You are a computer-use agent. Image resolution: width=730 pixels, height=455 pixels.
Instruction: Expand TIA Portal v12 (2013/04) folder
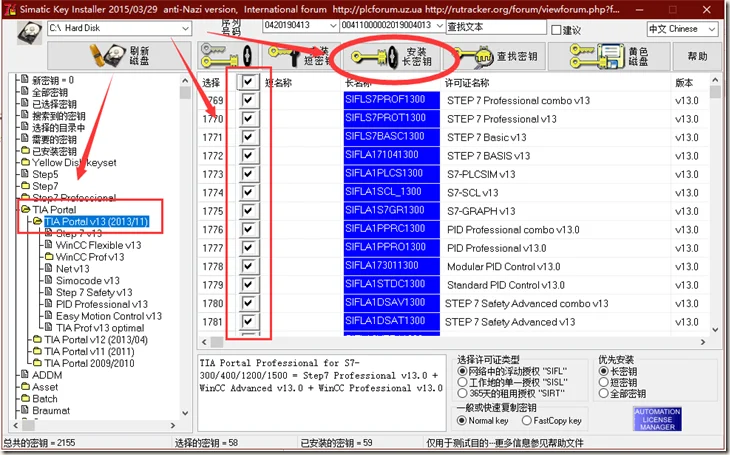(96, 340)
